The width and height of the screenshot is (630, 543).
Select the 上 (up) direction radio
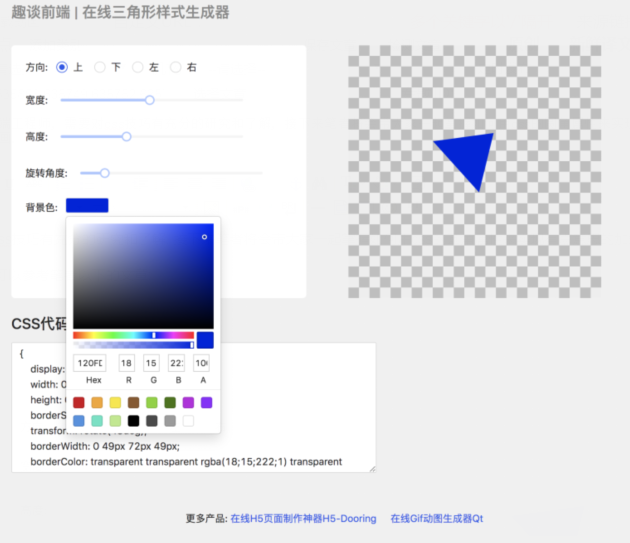62,67
